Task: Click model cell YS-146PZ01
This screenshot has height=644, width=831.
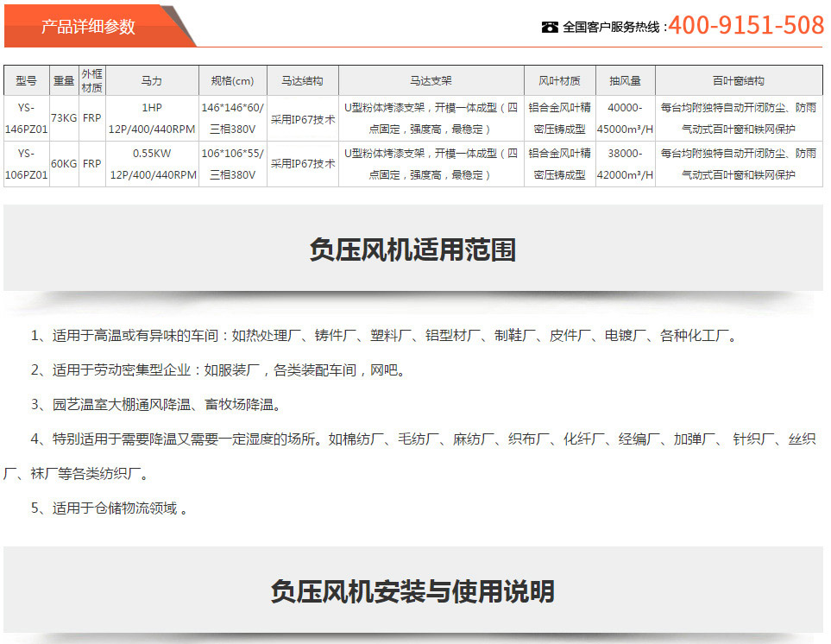Action: pyautogui.click(x=27, y=118)
